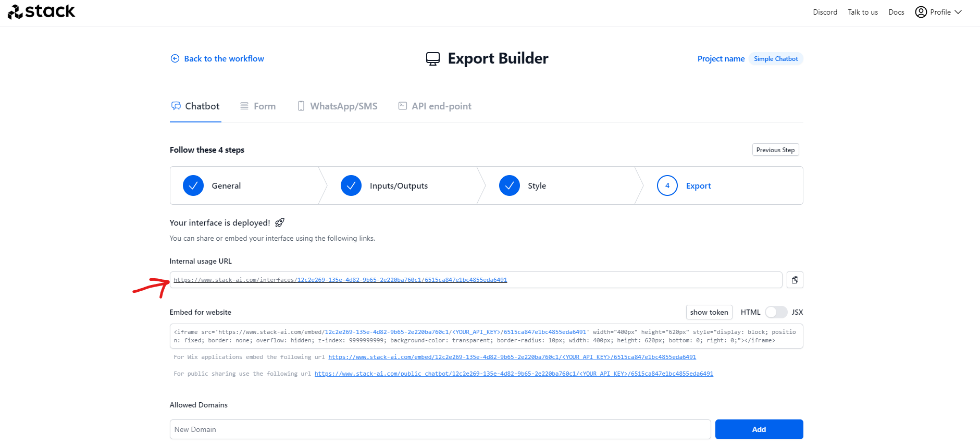This screenshot has height=446, width=980.
Task: Select the API end-point tab
Action: [x=435, y=106]
